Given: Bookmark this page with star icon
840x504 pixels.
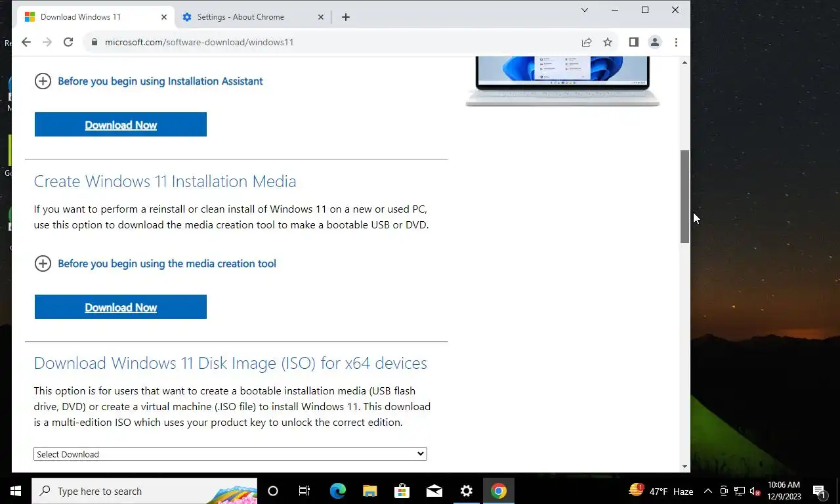Looking at the screenshot, I should tap(608, 42).
